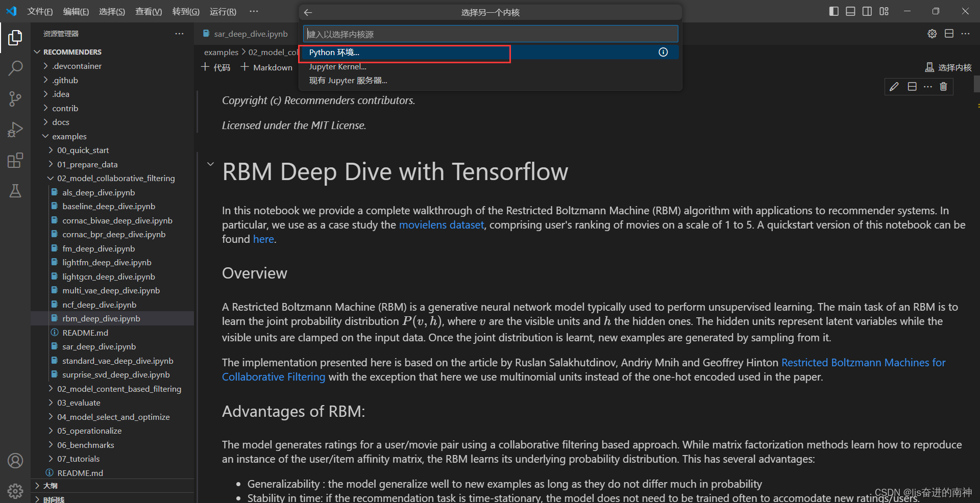Edit the markdown cell with pencil
The width and height of the screenshot is (980, 503).
[x=894, y=87]
